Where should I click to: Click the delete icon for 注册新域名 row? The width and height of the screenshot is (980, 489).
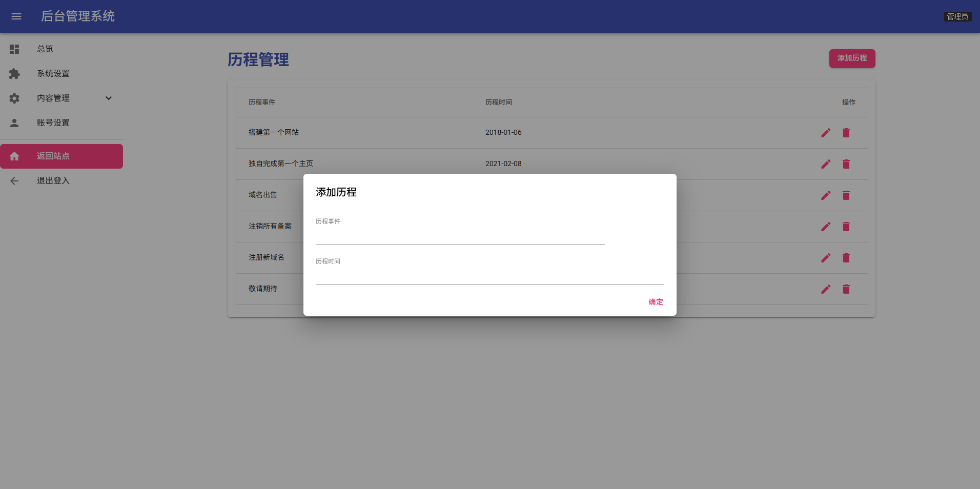pos(846,258)
